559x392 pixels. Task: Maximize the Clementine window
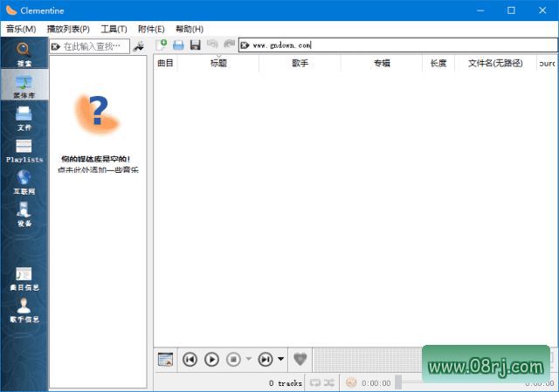pos(511,10)
